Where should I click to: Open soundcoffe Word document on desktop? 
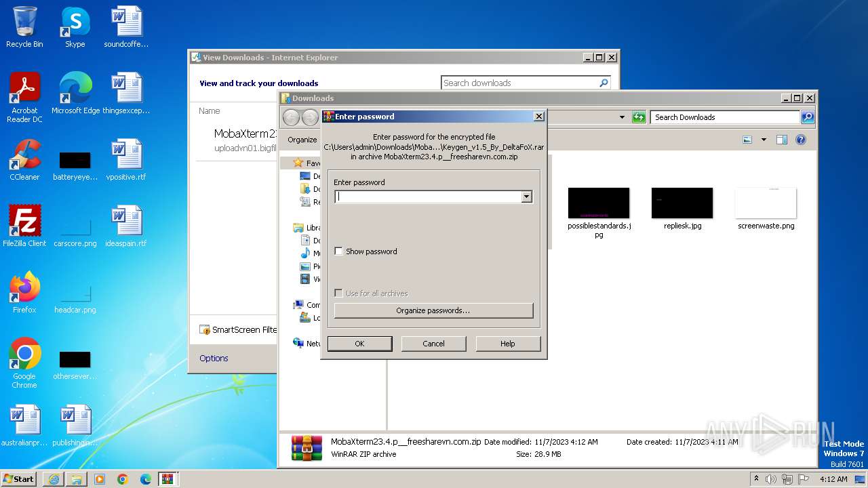tap(126, 27)
